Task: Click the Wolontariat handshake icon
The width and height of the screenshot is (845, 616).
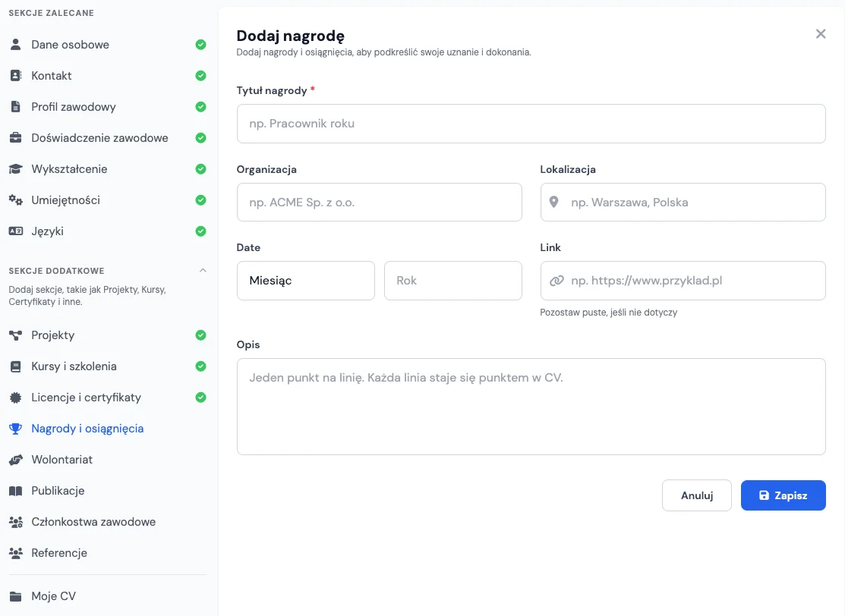Action: coord(16,460)
